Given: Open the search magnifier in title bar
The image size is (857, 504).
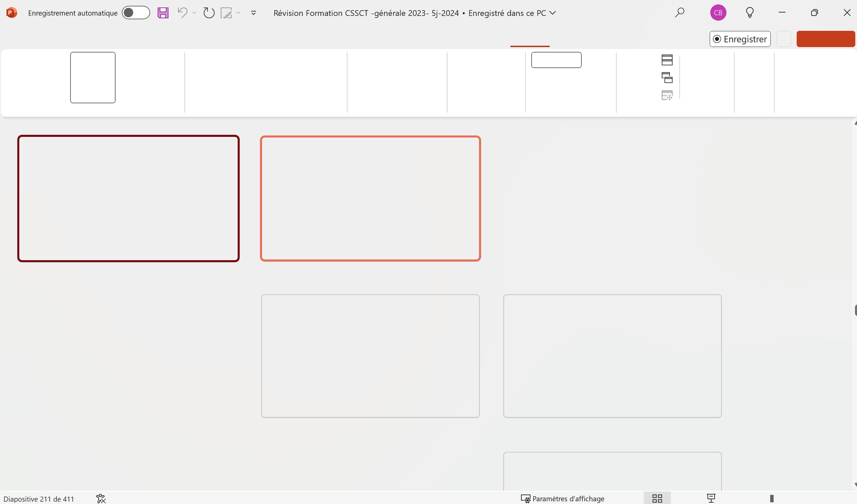Looking at the screenshot, I should [x=679, y=13].
